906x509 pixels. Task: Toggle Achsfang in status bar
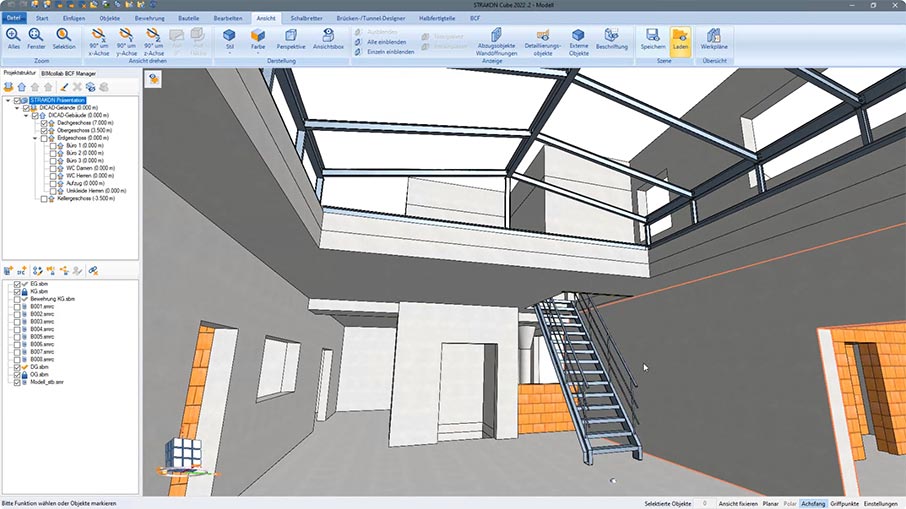(x=813, y=503)
